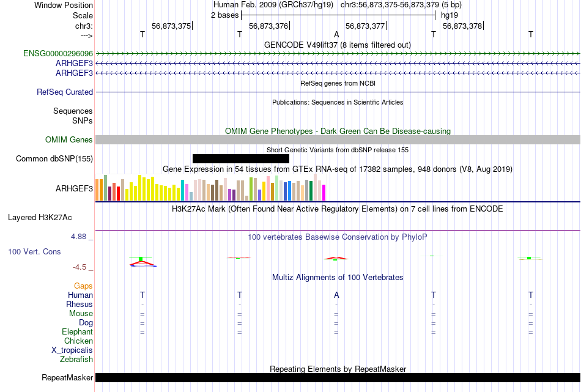This screenshot has width=581, height=392.
Task: Click the 100 Vert. Cons track label
Action: tap(34, 251)
